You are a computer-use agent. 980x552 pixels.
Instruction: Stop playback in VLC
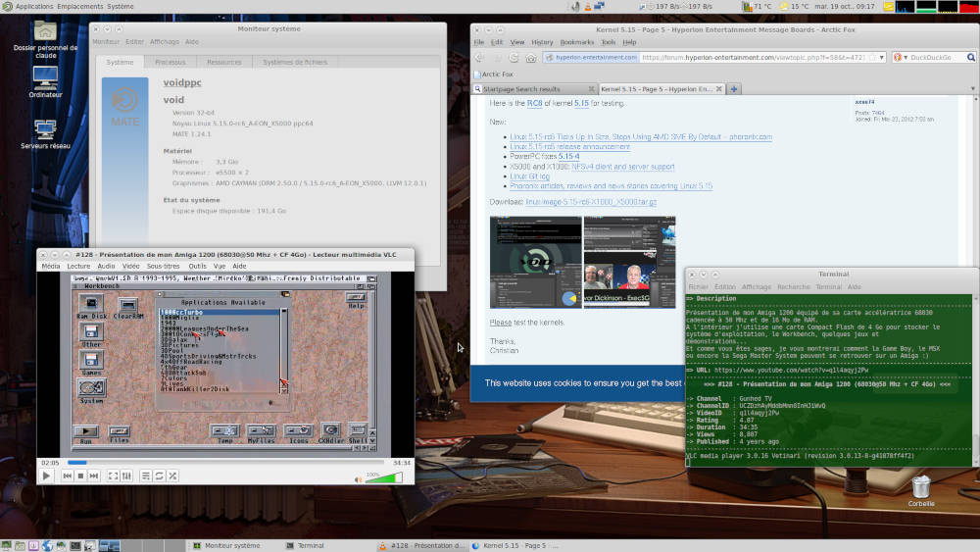81,476
